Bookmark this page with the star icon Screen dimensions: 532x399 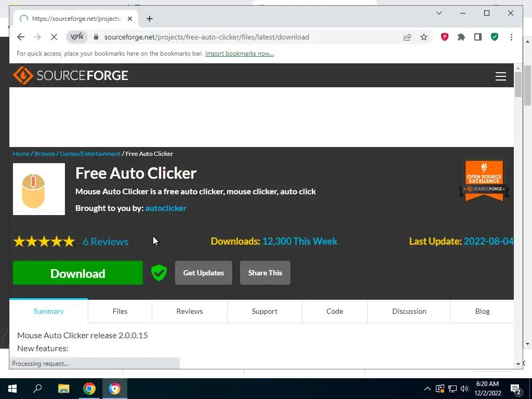point(424,37)
